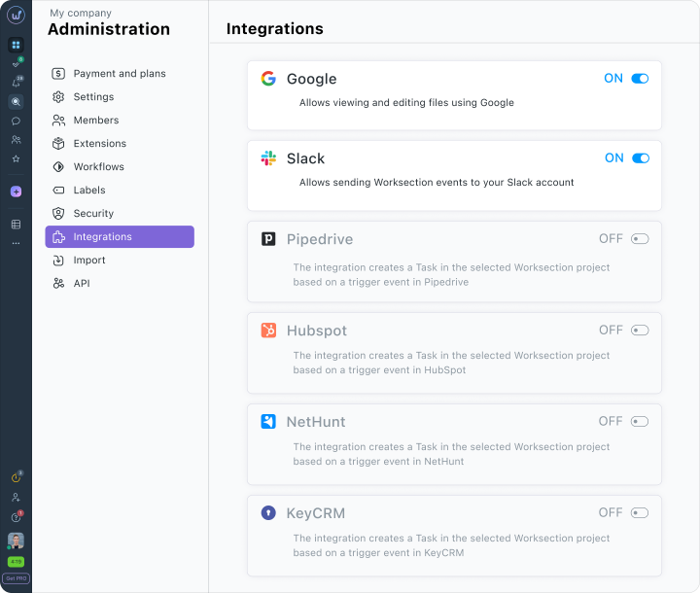
Task: Click the NetHunt card title text
Action: (316, 422)
